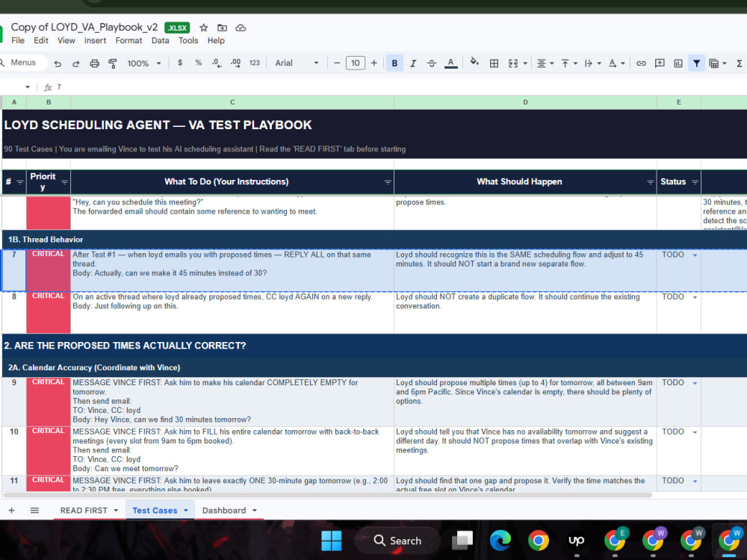Open the Arial font dropdown

pyautogui.click(x=297, y=63)
